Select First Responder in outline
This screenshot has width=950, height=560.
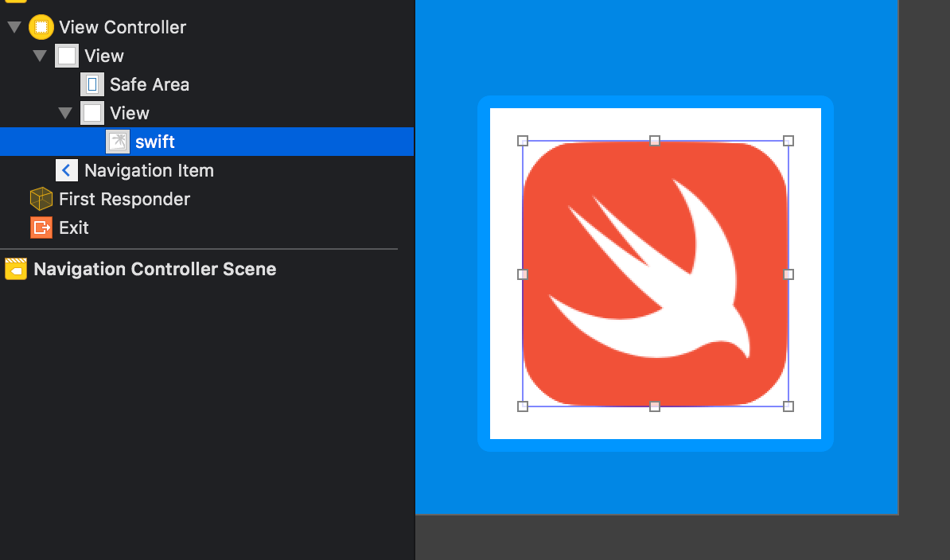[x=124, y=199]
